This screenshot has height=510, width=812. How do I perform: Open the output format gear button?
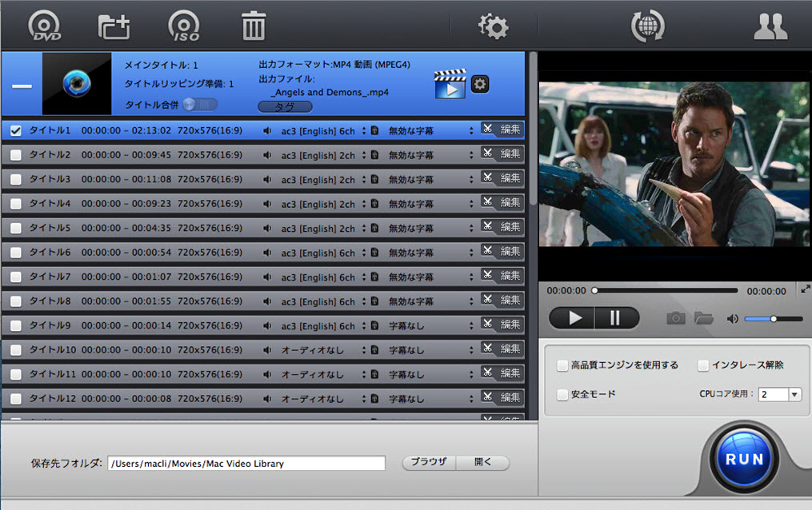coord(480,84)
